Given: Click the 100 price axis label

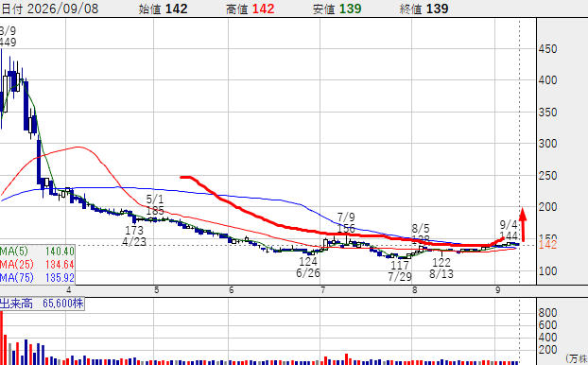Looking at the screenshot, I should click(x=548, y=270).
